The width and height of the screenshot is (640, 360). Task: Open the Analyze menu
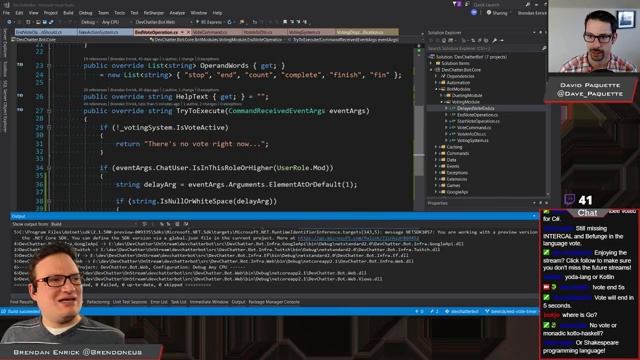point(177,13)
